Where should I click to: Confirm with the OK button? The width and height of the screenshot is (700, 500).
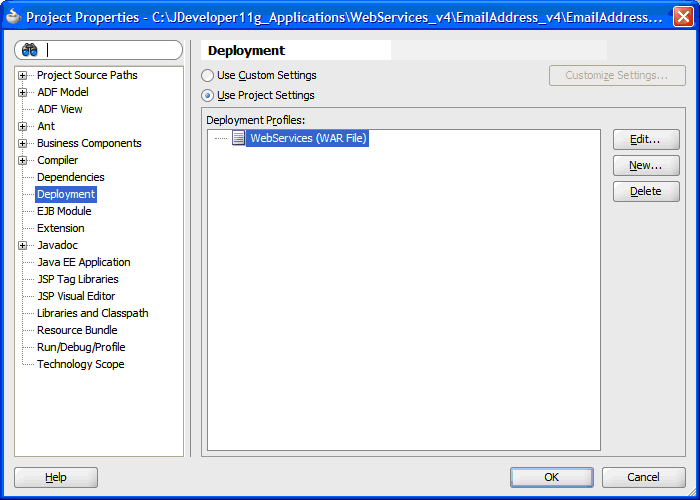click(x=552, y=477)
